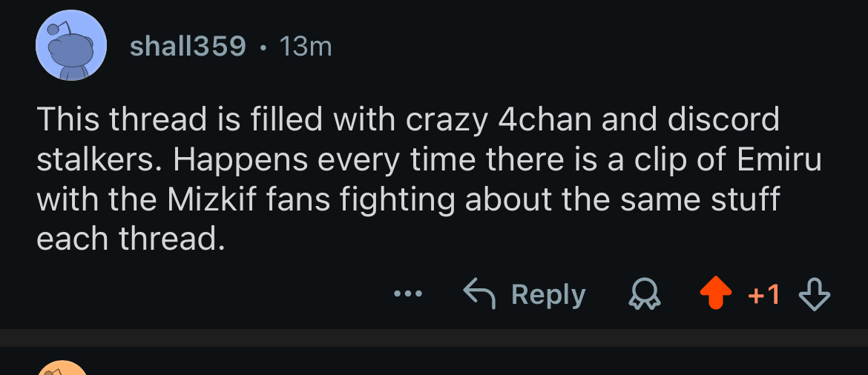
Task: Click the curved reply arrow icon
Action: click(480, 294)
